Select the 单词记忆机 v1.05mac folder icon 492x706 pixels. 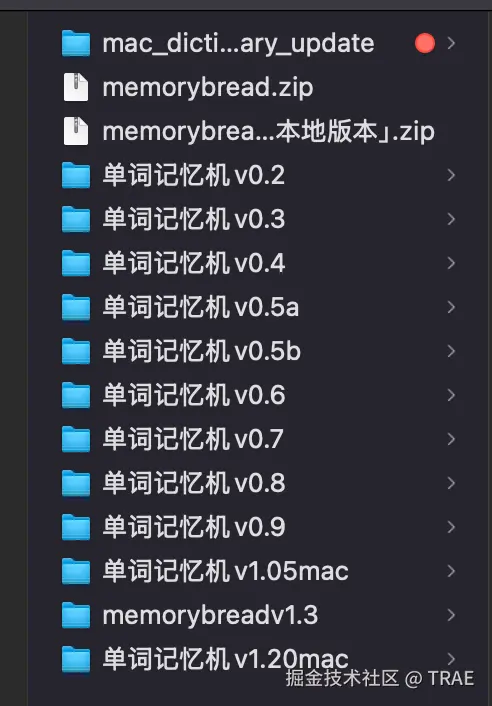click(76, 571)
